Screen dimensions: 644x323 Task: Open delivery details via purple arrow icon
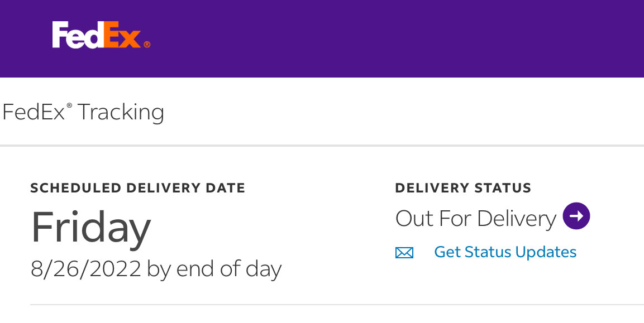576,216
